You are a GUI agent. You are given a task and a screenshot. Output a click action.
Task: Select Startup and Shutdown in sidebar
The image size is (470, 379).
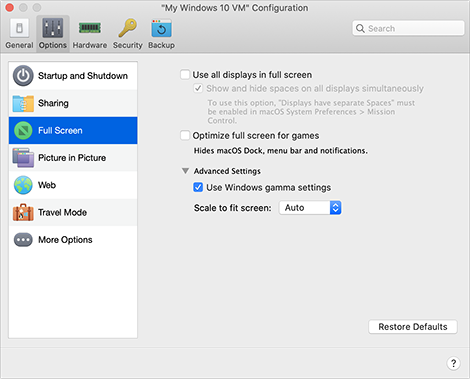(73, 76)
